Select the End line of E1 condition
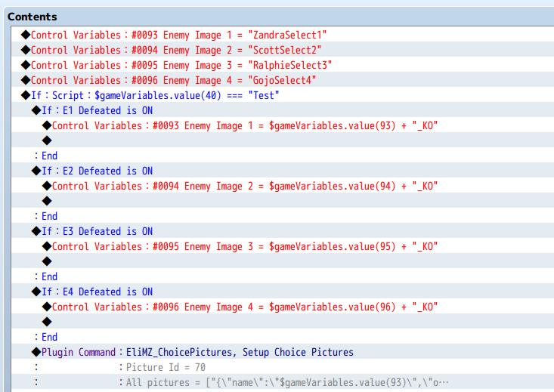Screen dimensions: 554x392 point(283,156)
